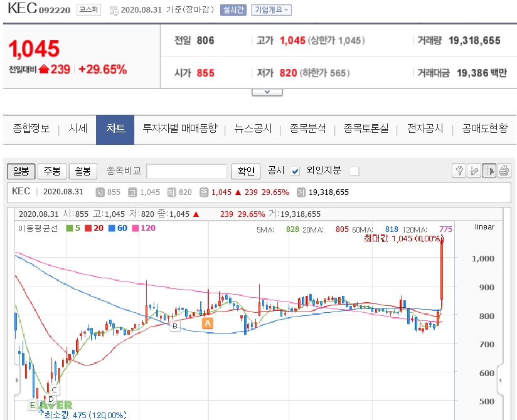This screenshot has width=517, height=420.
Task: Open the 종목분석 tab
Action: point(307,129)
